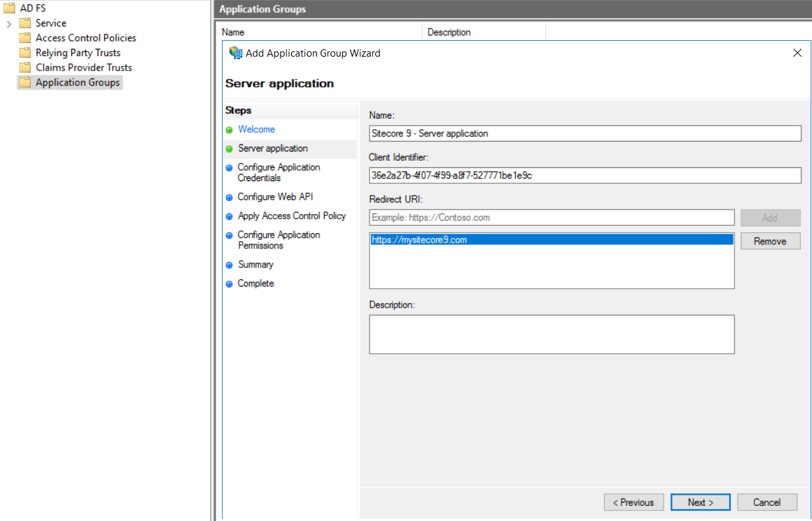This screenshot has height=521, width=812.
Task: Click the Name text field
Action: [585, 134]
